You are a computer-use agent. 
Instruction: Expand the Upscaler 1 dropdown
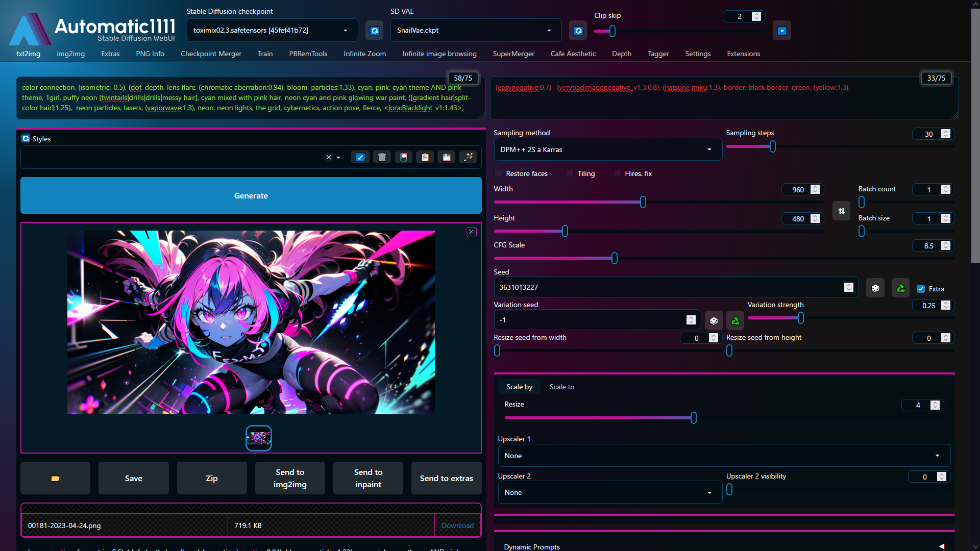(724, 456)
